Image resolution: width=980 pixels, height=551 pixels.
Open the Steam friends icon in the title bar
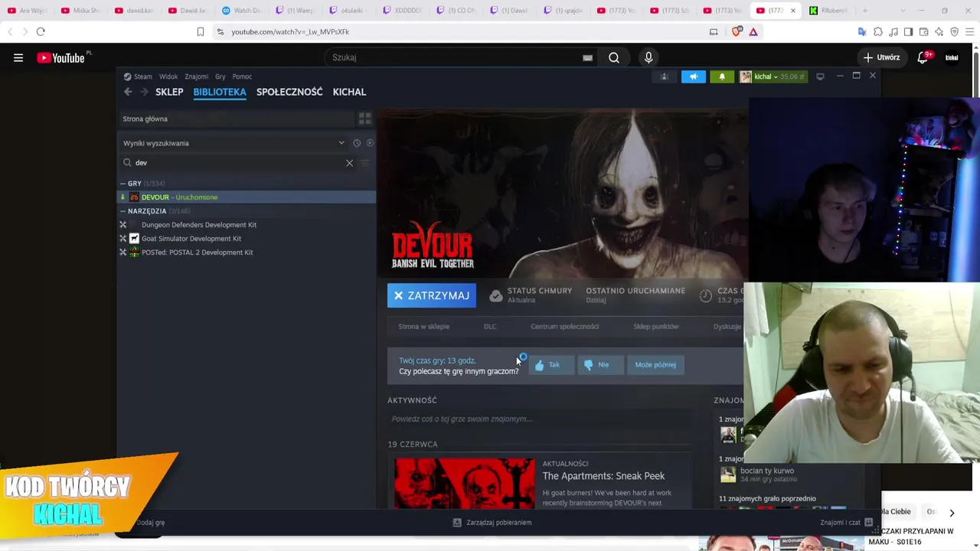tap(664, 77)
